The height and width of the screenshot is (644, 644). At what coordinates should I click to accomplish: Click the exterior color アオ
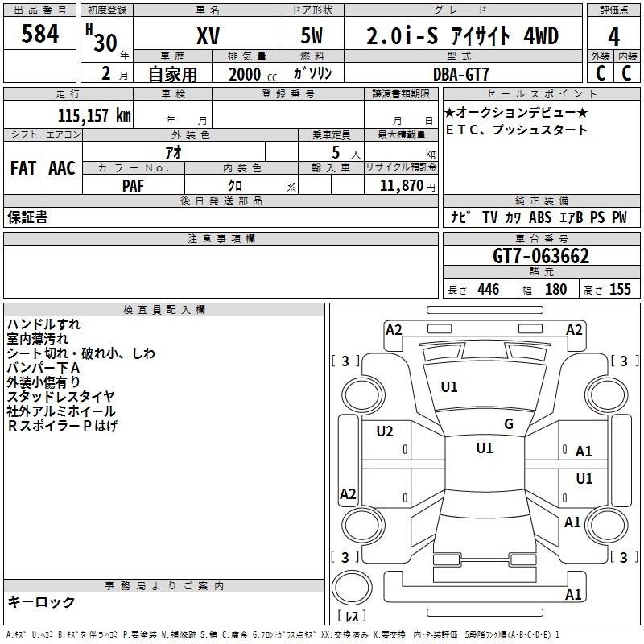(173, 152)
